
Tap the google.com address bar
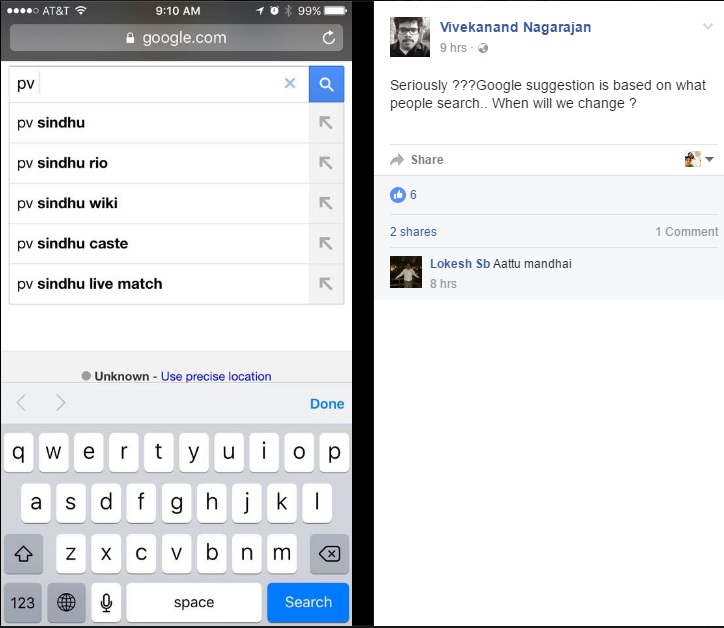(x=176, y=37)
